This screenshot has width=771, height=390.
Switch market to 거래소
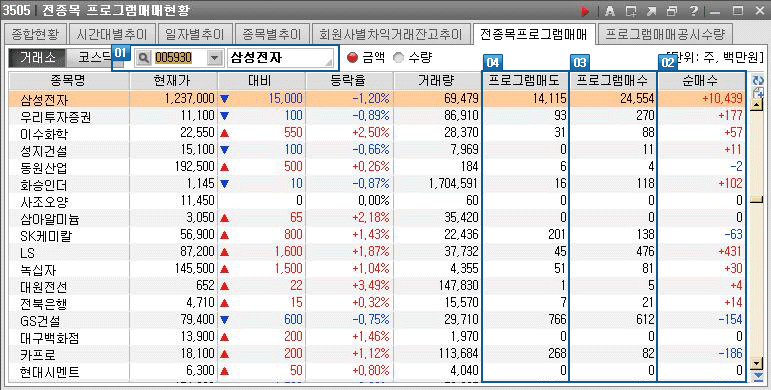click(37, 58)
